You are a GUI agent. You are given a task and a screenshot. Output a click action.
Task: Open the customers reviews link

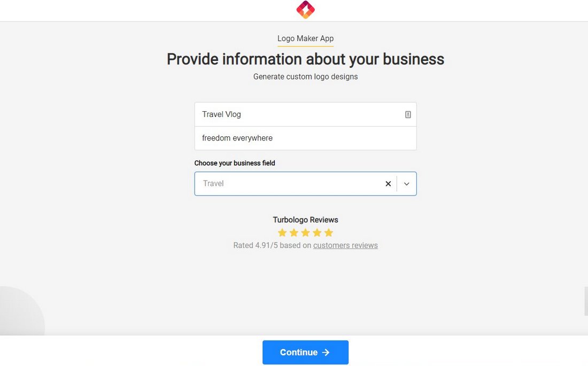345,245
